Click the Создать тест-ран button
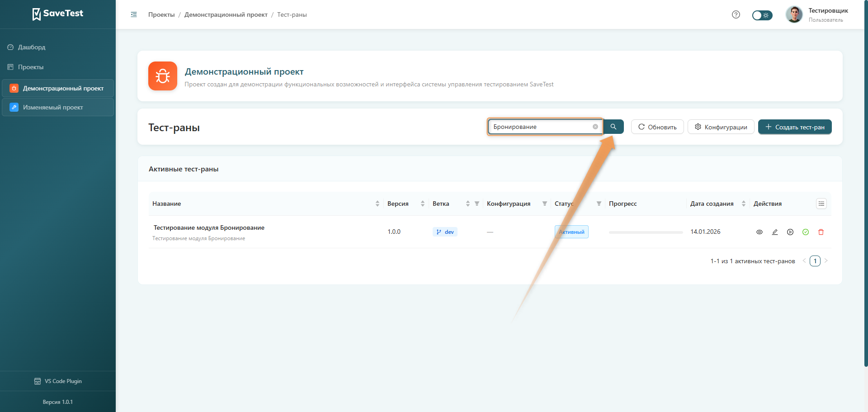The height and width of the screenshot is (412, 868). tap(795, 127)
